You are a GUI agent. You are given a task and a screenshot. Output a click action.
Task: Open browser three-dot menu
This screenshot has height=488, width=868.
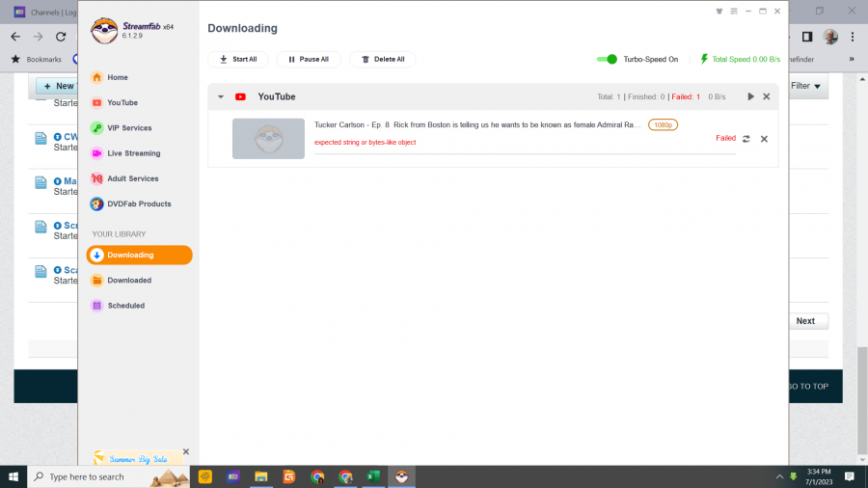click(853, 37)
